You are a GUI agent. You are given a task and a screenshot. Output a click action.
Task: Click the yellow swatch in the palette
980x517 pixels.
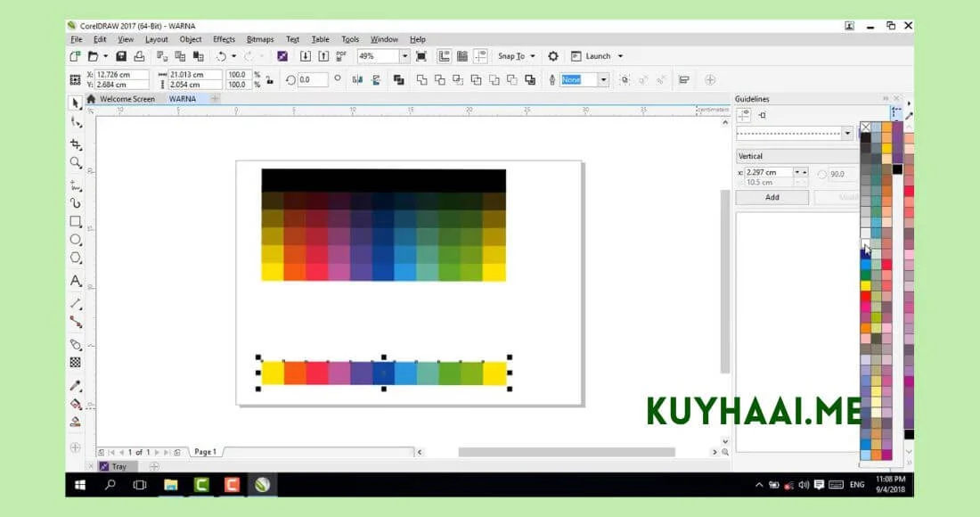coord(866,286)
